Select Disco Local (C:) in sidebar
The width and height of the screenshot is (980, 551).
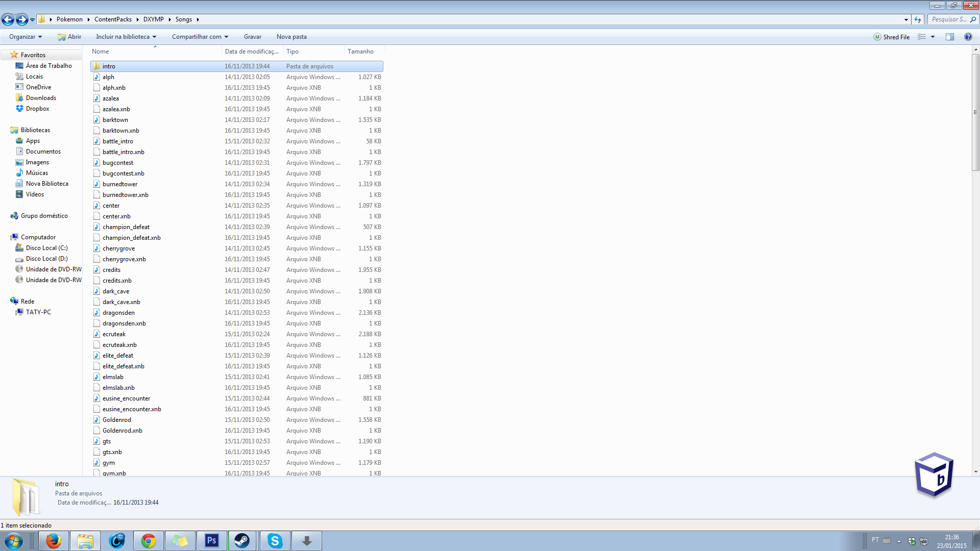(46, 248)
